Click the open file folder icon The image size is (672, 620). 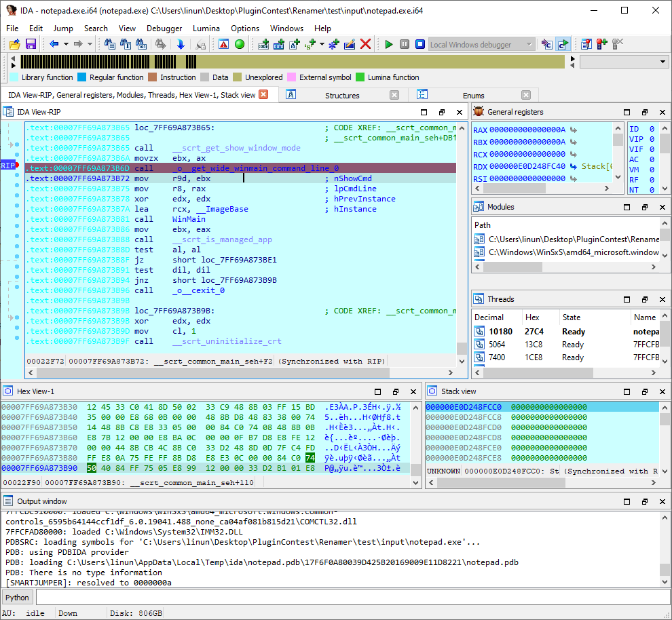pyautogui.click(x=14, y=44)
